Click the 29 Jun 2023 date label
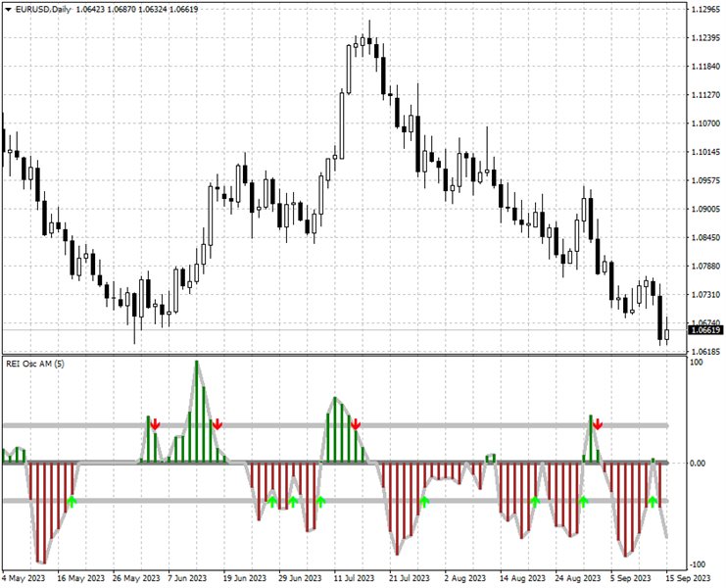This screenshot has width=726, height=588. (300, 578)
